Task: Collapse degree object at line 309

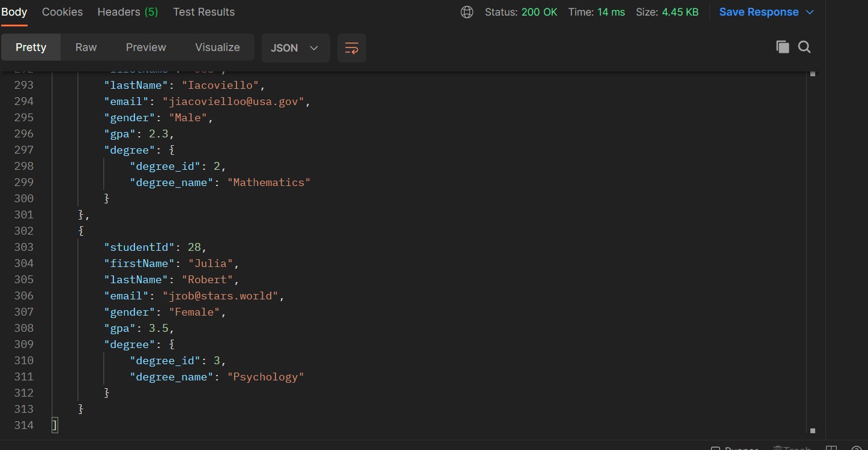Action: point(172,344)
